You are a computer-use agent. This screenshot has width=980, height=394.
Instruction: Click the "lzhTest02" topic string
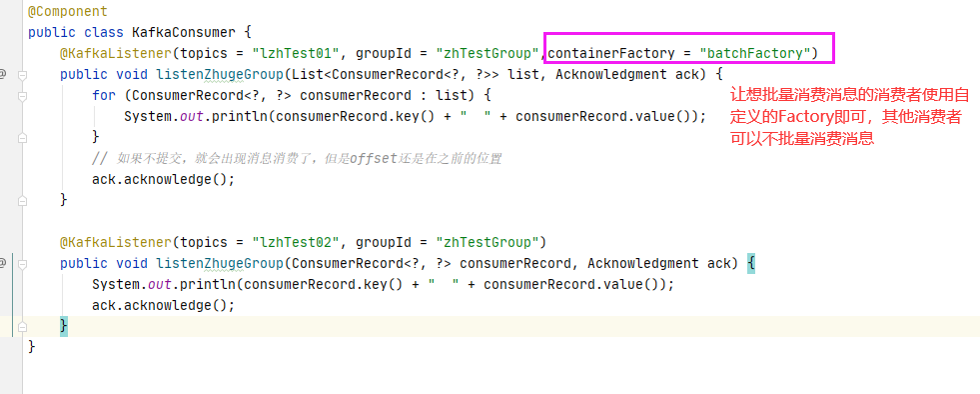[x=295, y=242]
